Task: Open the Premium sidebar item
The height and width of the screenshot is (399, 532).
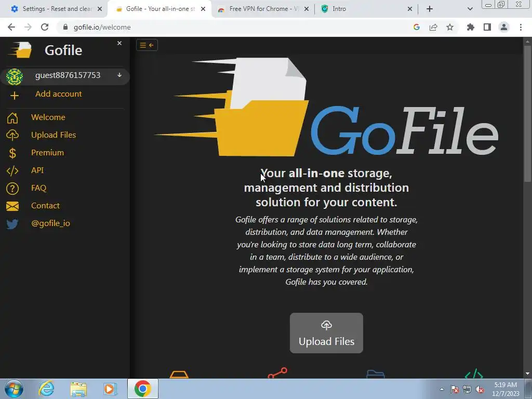Action: [x=47, y=152]
